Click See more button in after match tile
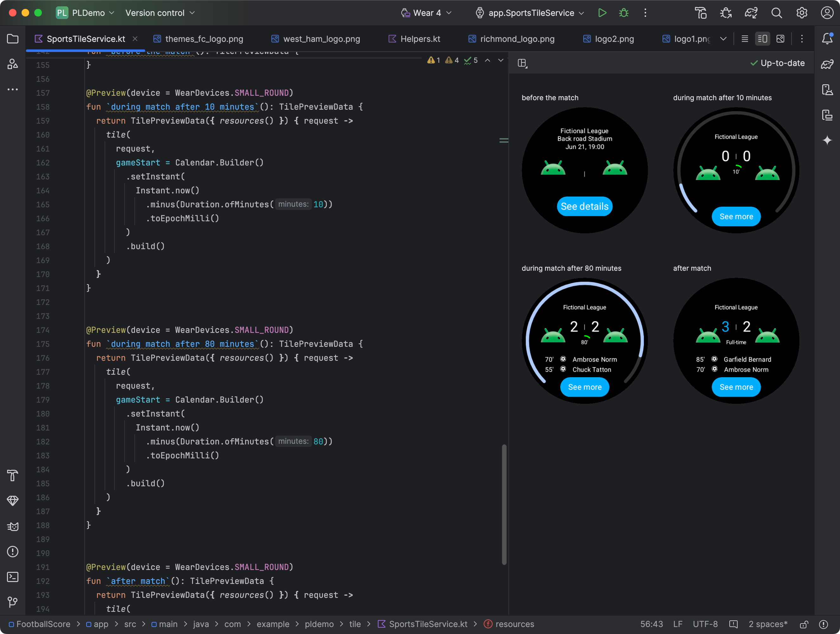 point(736,387)
